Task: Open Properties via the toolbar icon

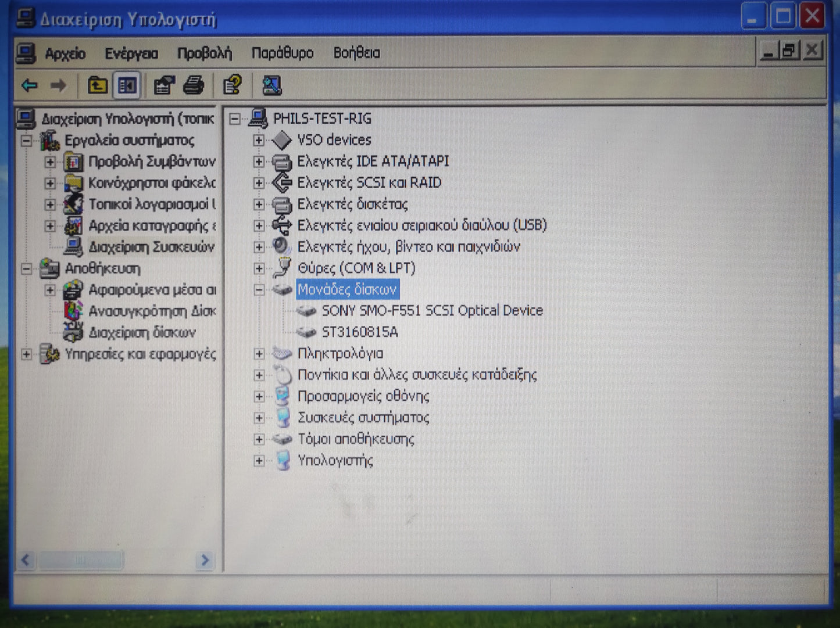Action: tap(165, 85)
